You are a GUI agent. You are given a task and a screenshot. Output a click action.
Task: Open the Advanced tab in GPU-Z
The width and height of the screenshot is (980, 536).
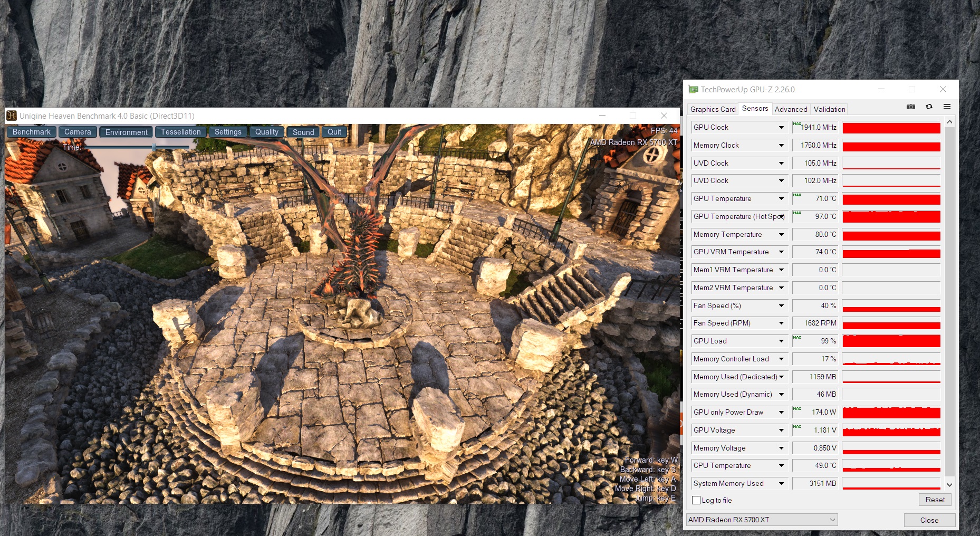coord(791,109)
